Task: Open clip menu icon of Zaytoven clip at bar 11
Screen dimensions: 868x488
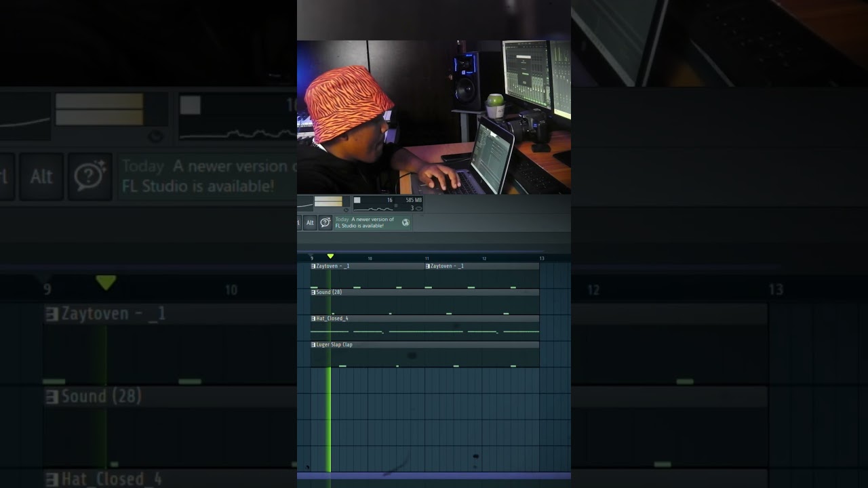Action: coord(428,266)
